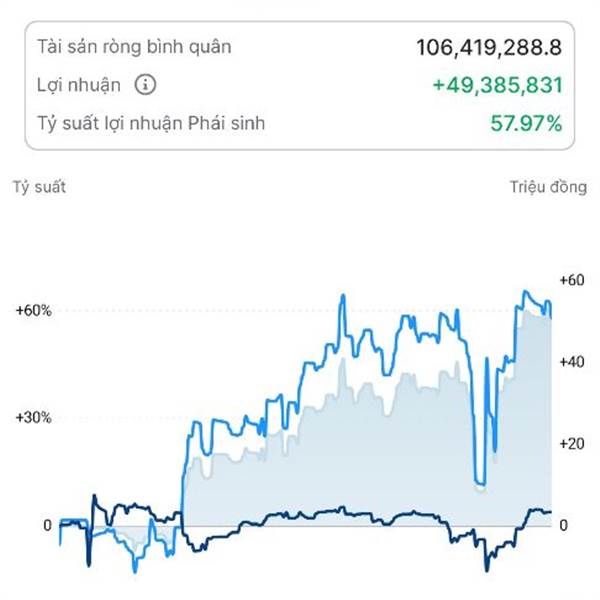Select the Tỷ suất lợi nhuận Phái sinh row
The width and height of the screenshot is (600, 600).
pos(151,123)
